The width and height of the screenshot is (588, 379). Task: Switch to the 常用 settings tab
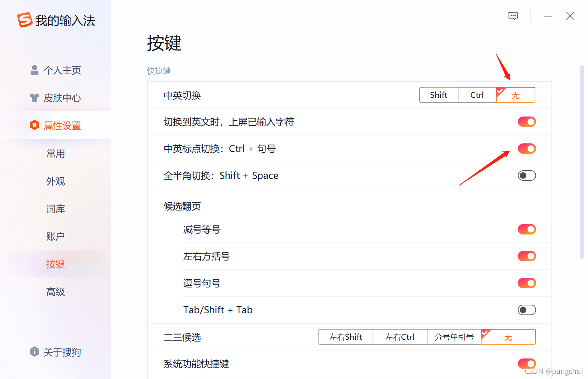pyautogui.click(x=56, y=153)
